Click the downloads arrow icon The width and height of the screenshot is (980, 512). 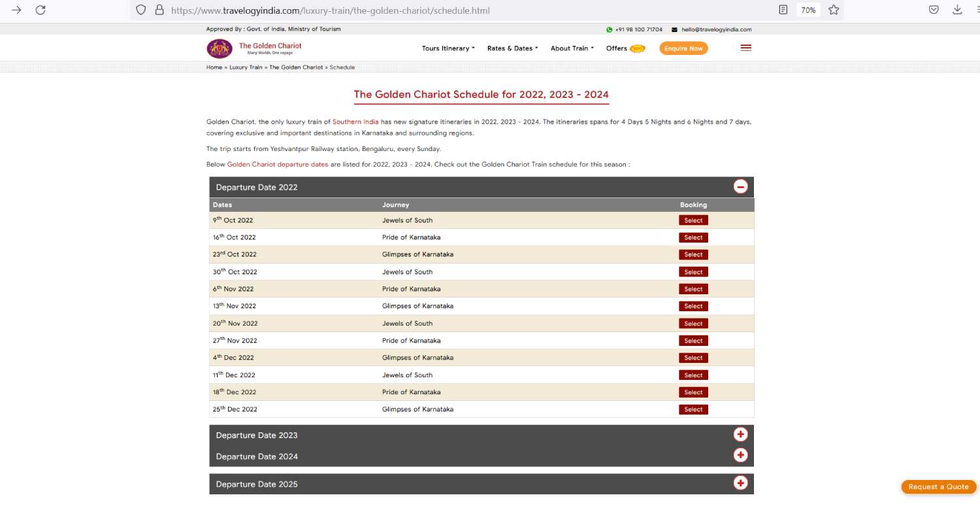(957, 10)
